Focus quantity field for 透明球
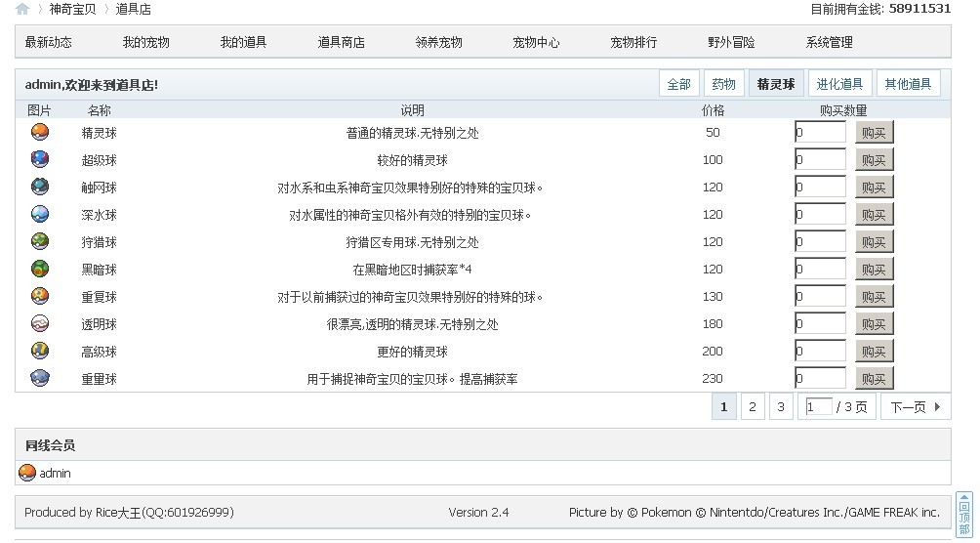Screen dimensions: 980x543 [820, 324]
